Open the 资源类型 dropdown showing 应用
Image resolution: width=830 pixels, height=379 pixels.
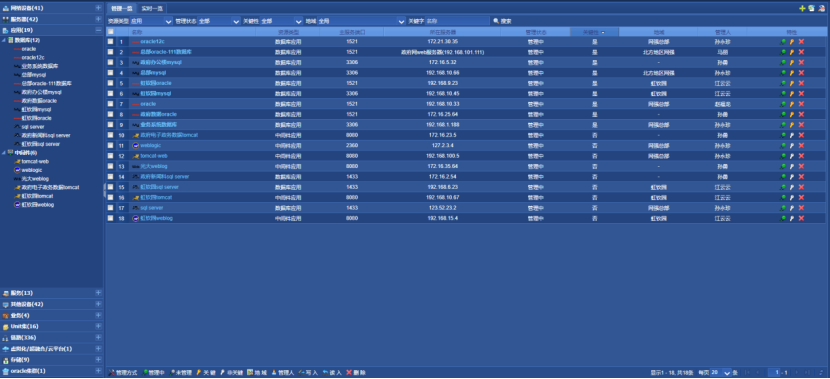[x=151, y=21]
